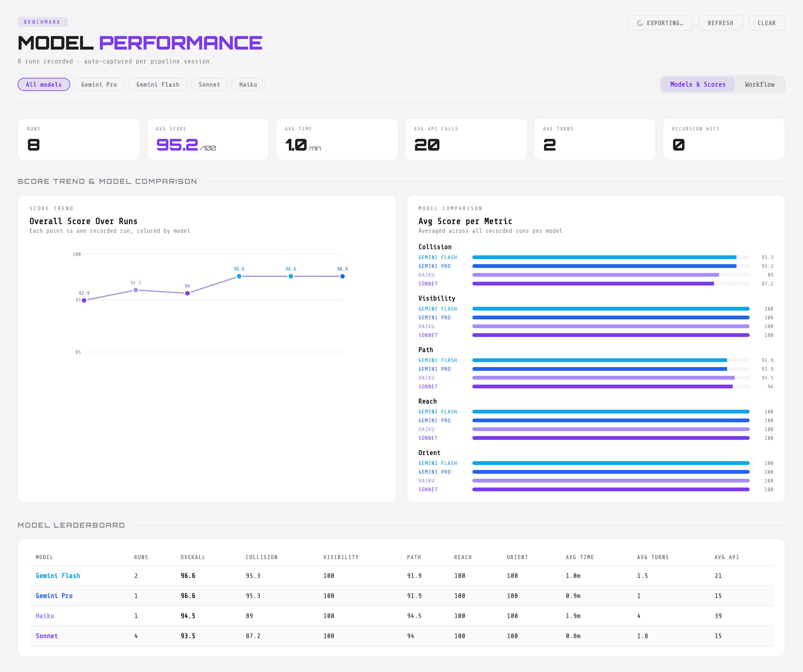Click Gemini Flash avg API value 21
The image size is (803, 672).
[718, 576]
